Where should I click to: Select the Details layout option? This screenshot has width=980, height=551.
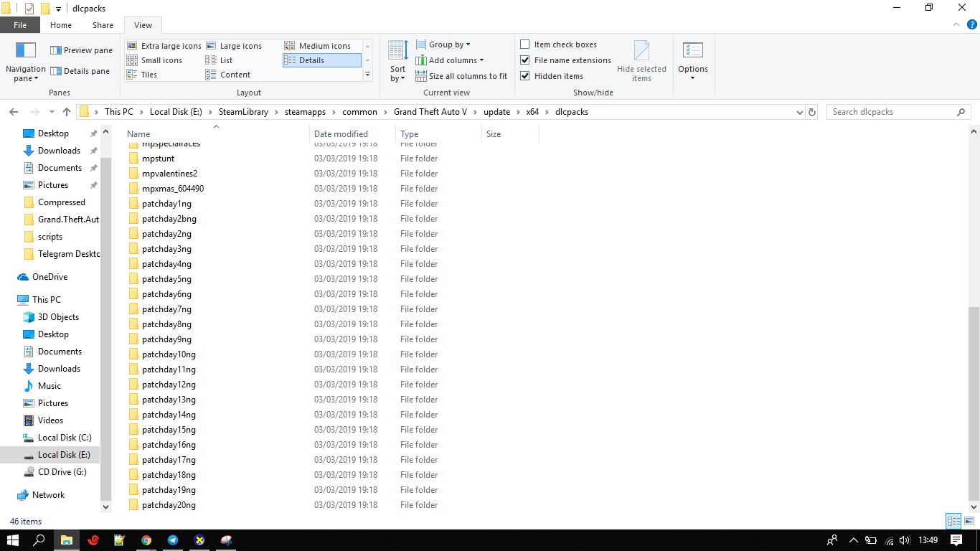coord(321,60)
